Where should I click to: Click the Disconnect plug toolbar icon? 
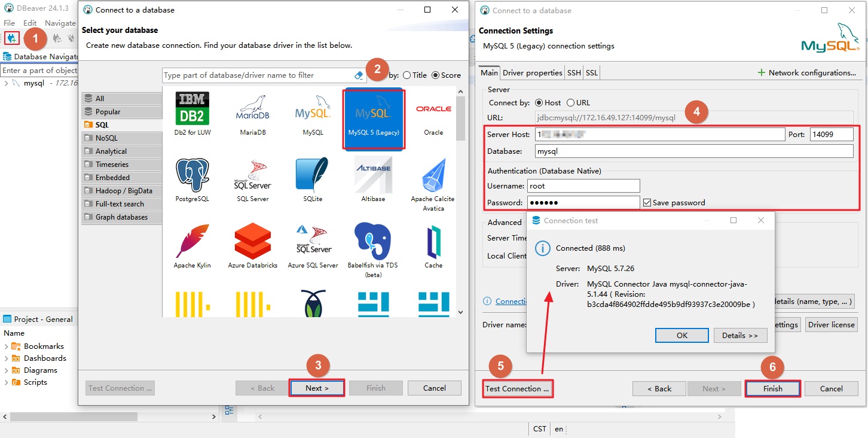click(71, 38)
